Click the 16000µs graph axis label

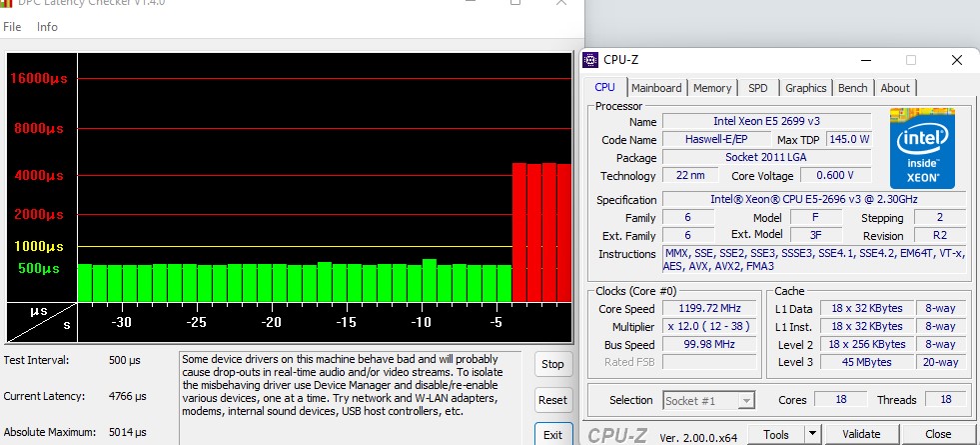click(38, 79)
